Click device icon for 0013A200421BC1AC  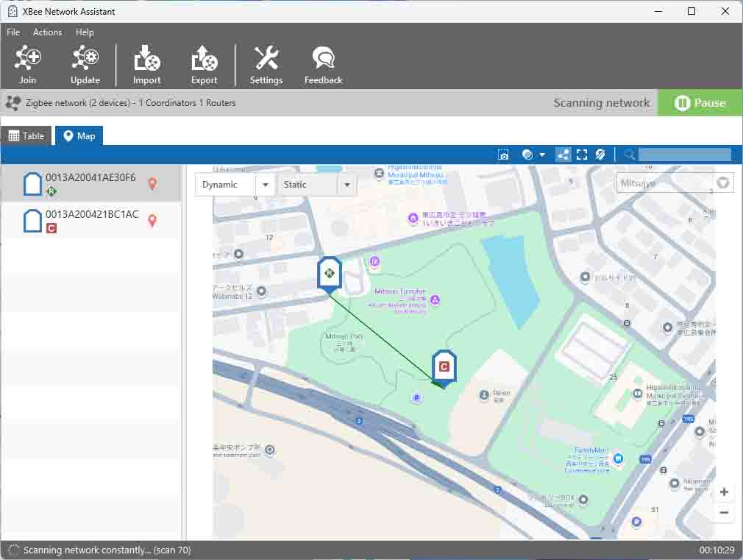coord(32,221)
